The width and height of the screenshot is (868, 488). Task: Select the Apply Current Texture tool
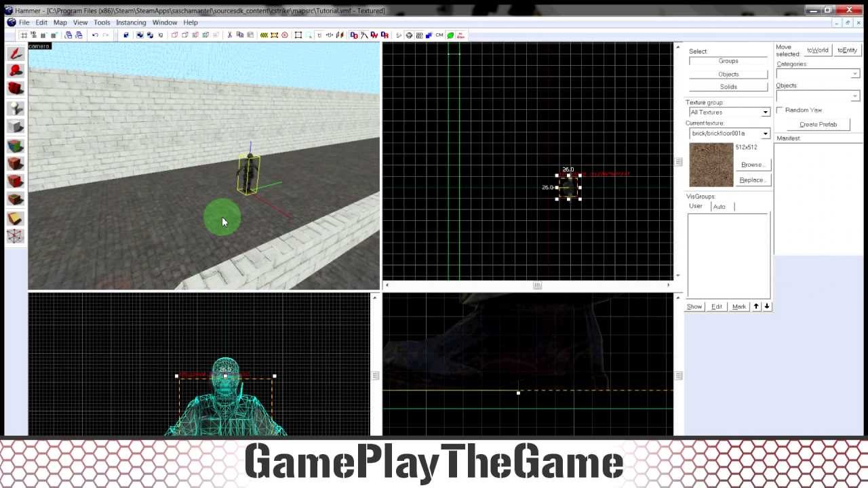(x=16, y=163)
